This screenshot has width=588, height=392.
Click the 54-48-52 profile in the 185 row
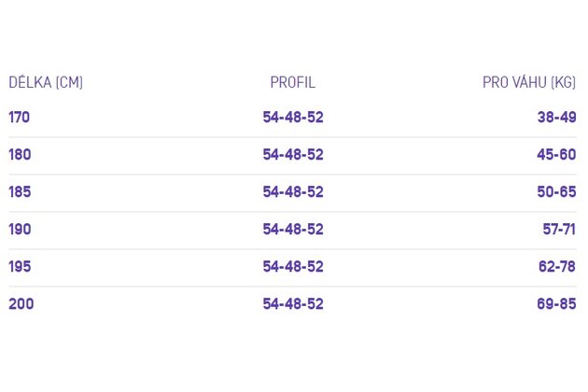(x=293, y=192)
